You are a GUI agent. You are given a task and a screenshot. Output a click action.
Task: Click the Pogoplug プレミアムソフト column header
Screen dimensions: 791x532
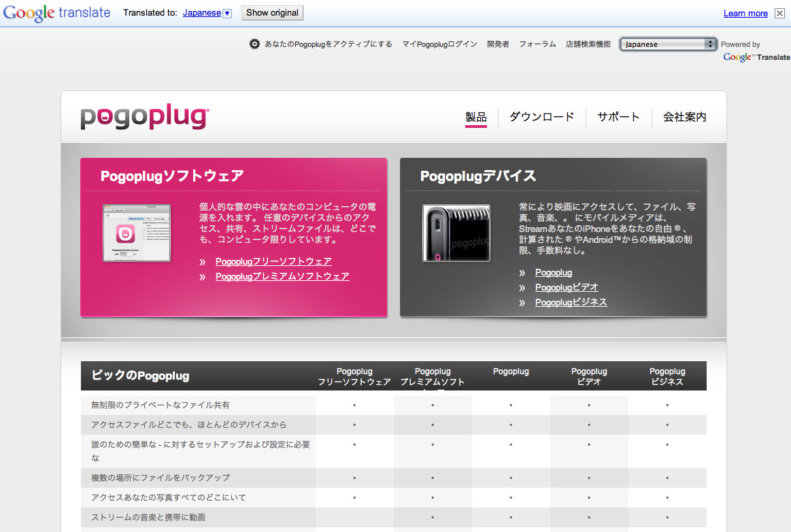tap(433, 376)
